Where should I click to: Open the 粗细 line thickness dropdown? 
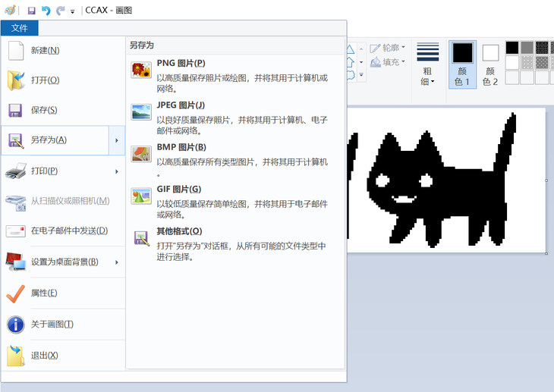(428, 64)
